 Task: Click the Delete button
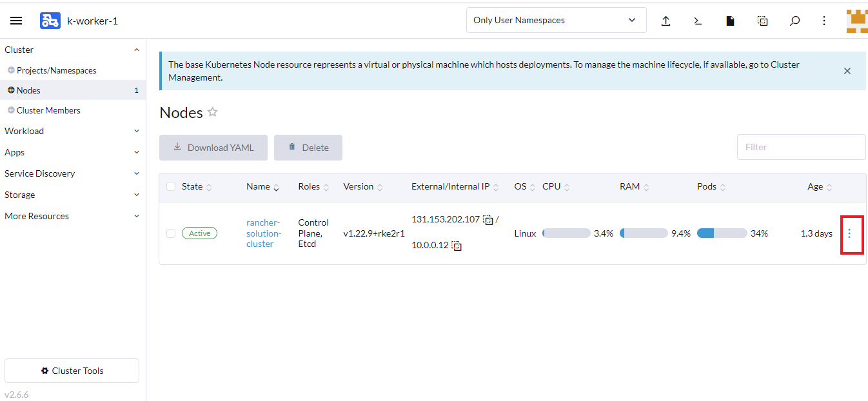(x=308, y=148)
